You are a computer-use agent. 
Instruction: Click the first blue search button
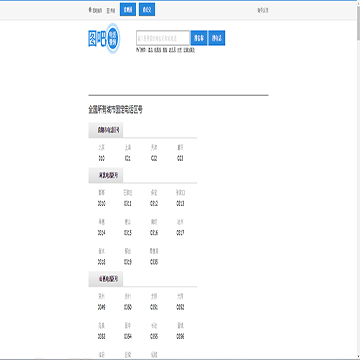pyautogui.click(x=199, y=38)
